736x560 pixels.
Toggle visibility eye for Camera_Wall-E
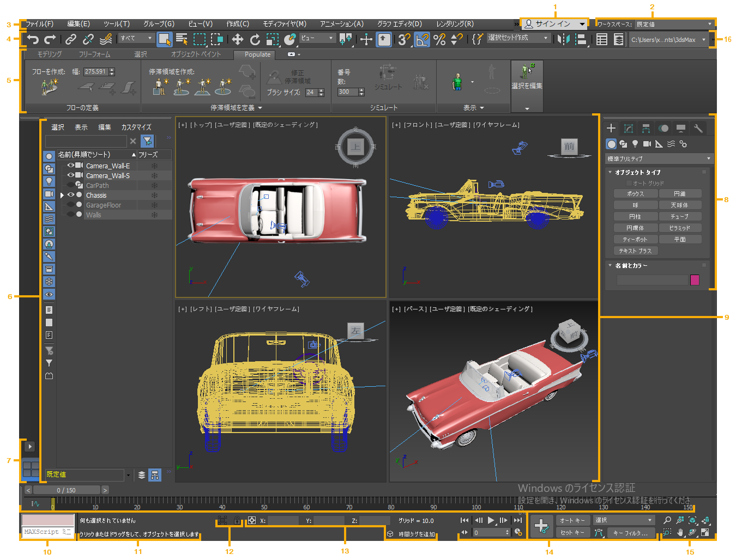click(x=70, y=166)
